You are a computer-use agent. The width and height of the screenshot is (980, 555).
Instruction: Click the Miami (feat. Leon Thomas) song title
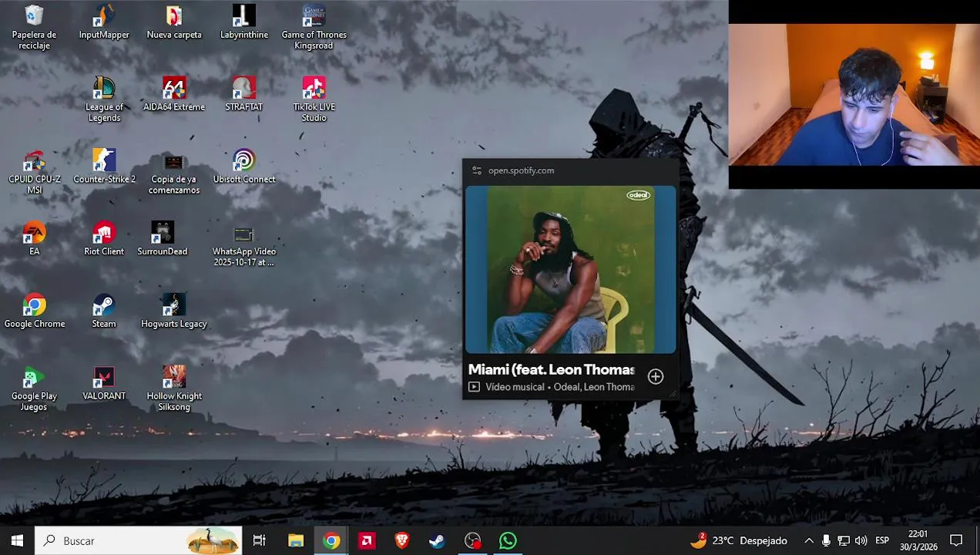[551, 369]
